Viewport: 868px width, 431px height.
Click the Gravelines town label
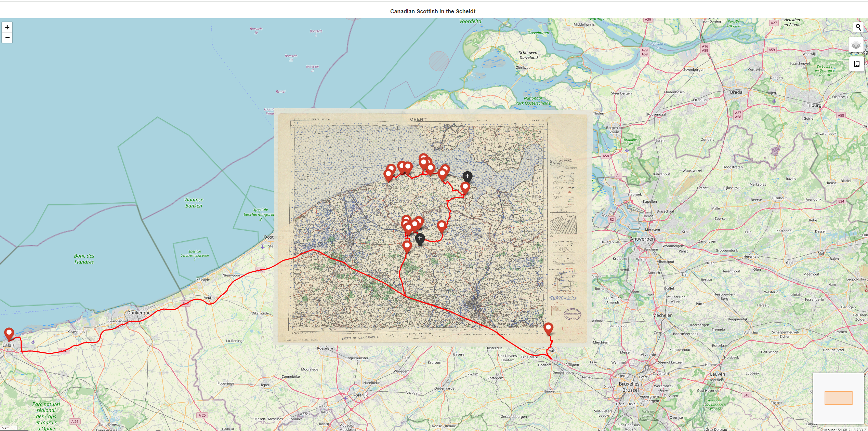point(76,332)
